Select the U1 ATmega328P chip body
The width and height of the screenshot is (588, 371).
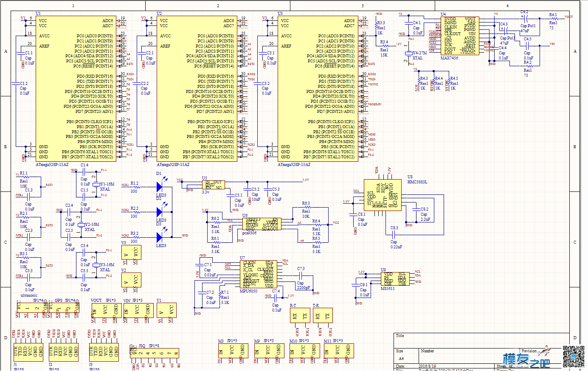[x=76, y=89]
